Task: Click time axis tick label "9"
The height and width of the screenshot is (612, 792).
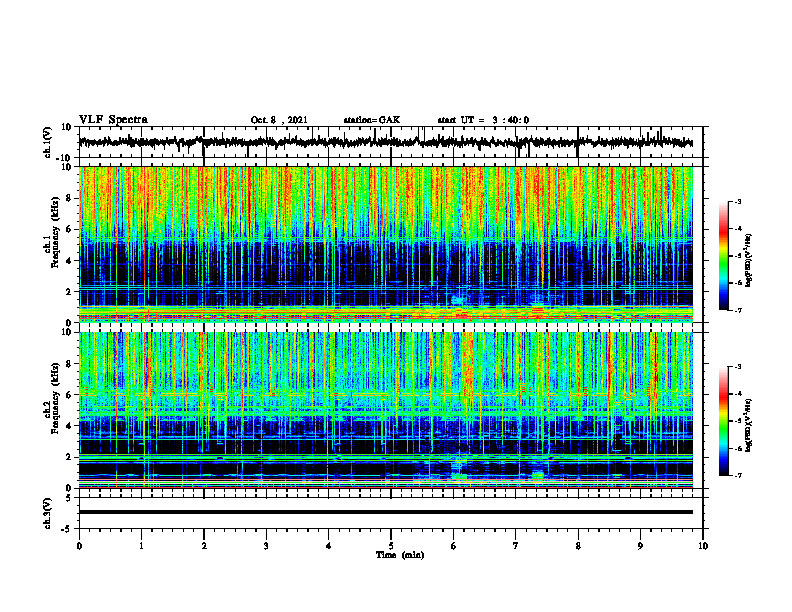Action: [640, 546]
